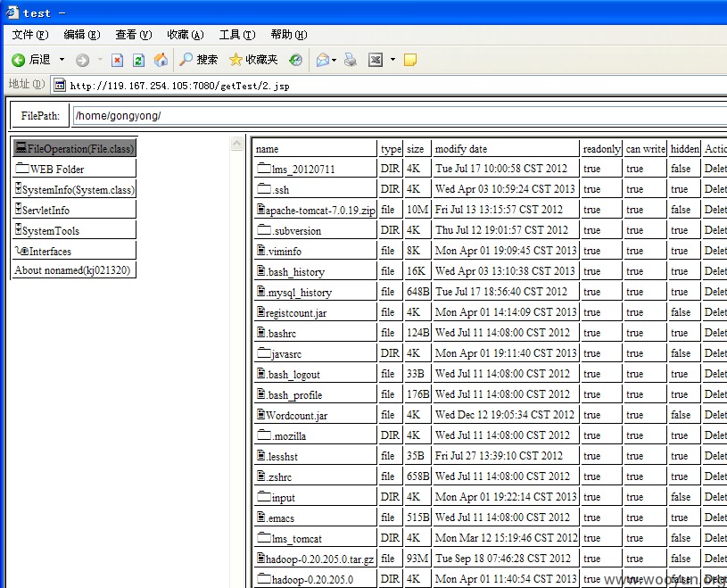Open the dropdown arrow beside the Edit icon
Viewport: 727px width, 588px height.
[x=392, y=60]
